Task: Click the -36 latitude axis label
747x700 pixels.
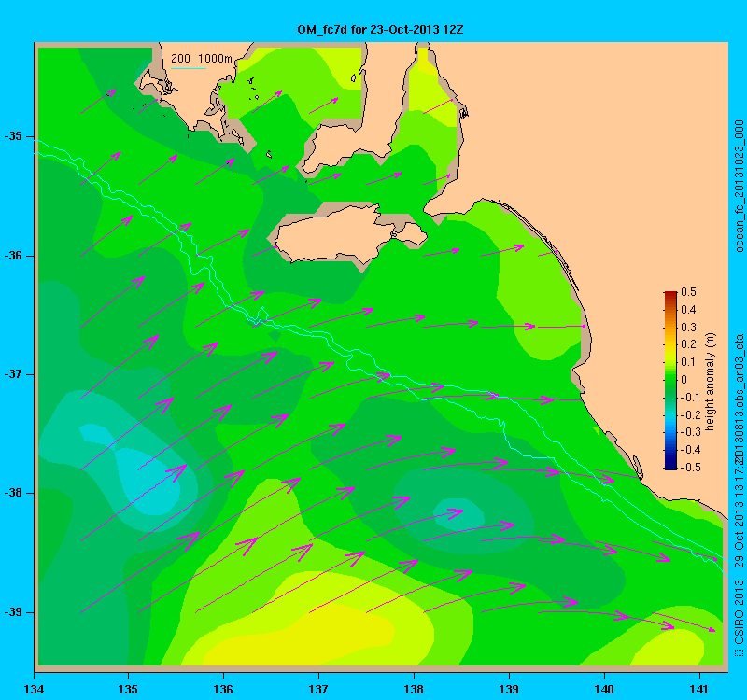Action: [13, 256]
